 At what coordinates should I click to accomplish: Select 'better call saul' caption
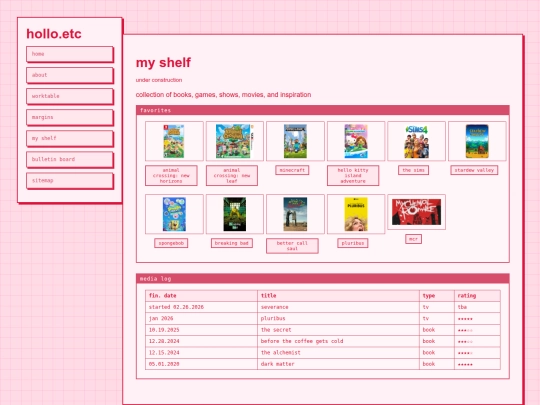(292, 246)
